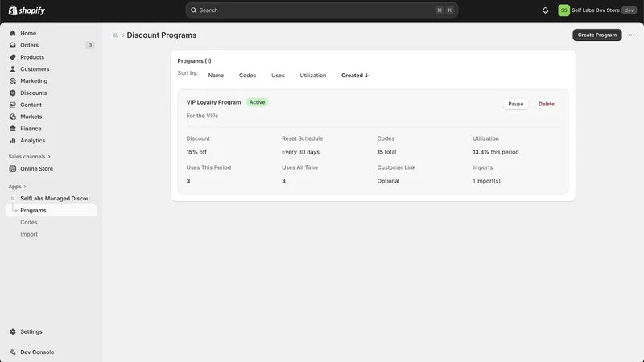The image size is (644, 362).
Task: Click the 'Every 30 days' value
Action: [x=300, y=152]
